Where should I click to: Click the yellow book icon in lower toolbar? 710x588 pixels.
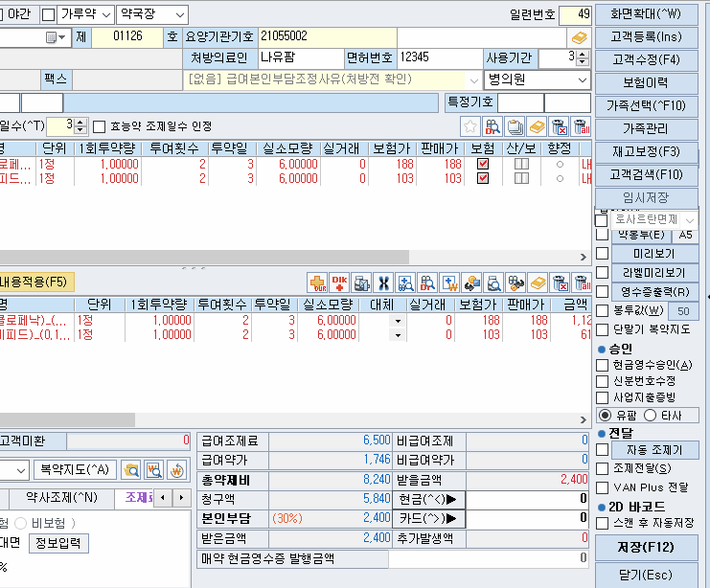(x=538, y=283)
